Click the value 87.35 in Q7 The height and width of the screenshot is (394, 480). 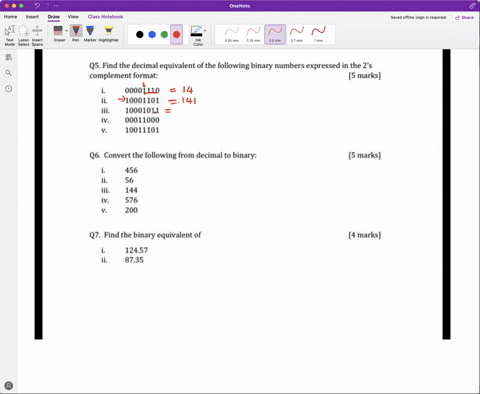coord(134,260)
